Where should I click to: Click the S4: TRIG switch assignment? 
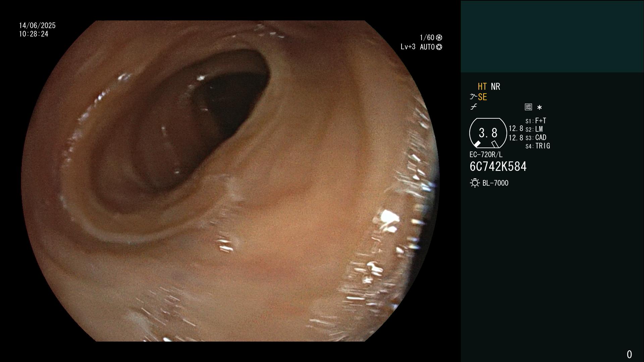coord(538,146)
